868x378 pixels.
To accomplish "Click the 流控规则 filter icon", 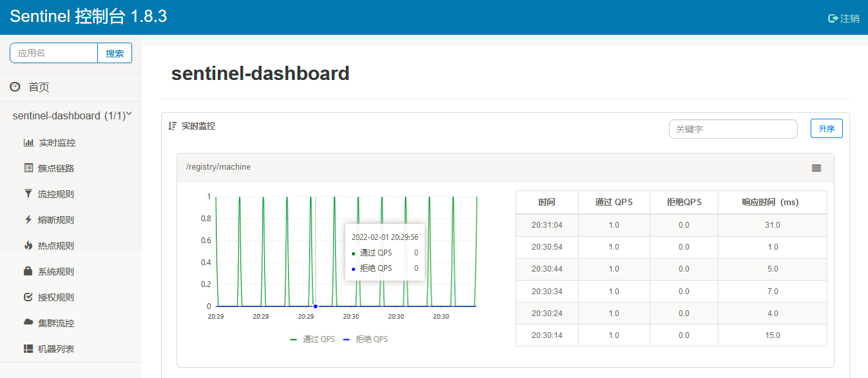I will (28, 194).
